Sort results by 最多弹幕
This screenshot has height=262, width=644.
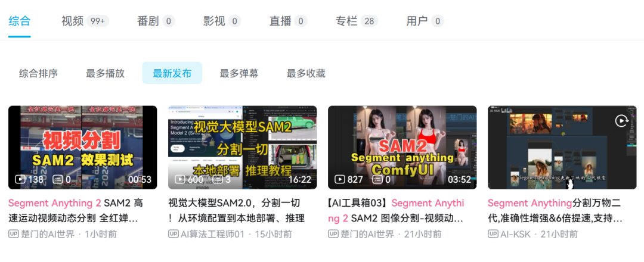coord(239,73)
